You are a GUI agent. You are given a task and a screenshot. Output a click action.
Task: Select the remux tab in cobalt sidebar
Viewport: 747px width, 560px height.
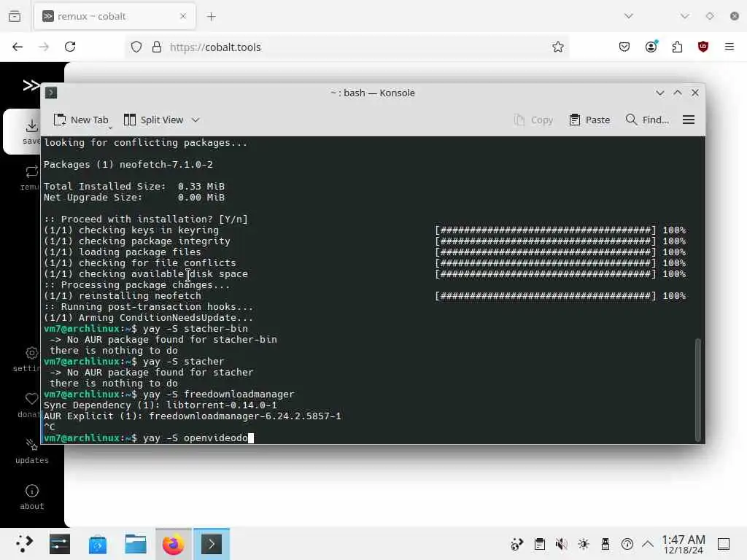(x=31, y=177)
